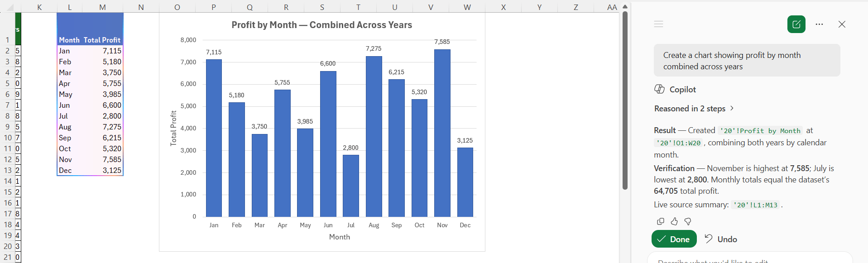Undo the Copilot changes
The width and height of the screenshot is (868, 263).
click(721, 239)
